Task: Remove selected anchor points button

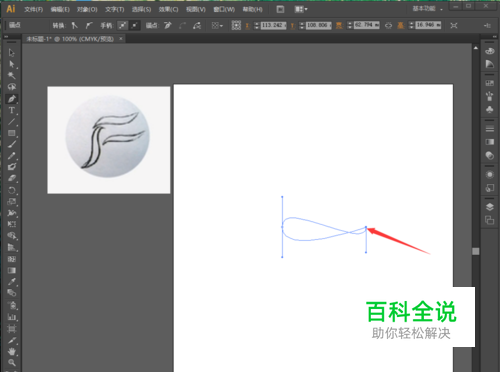Action: pos(168,25)
